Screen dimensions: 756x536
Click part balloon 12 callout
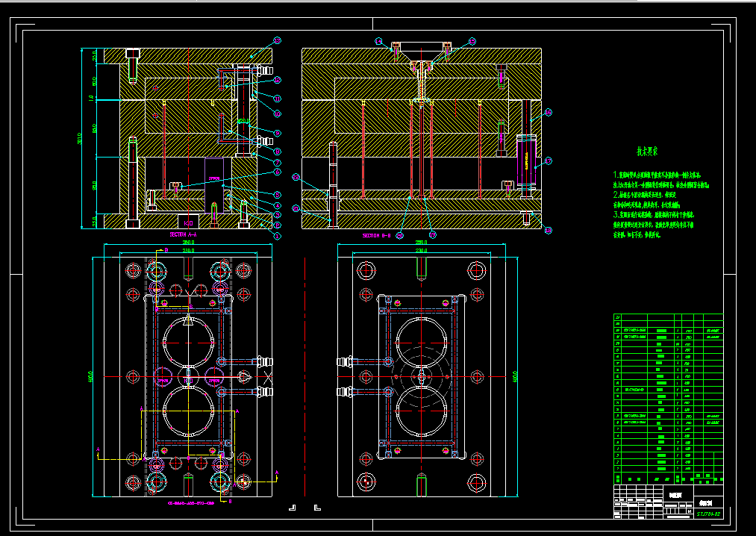[x=277, y=80]
